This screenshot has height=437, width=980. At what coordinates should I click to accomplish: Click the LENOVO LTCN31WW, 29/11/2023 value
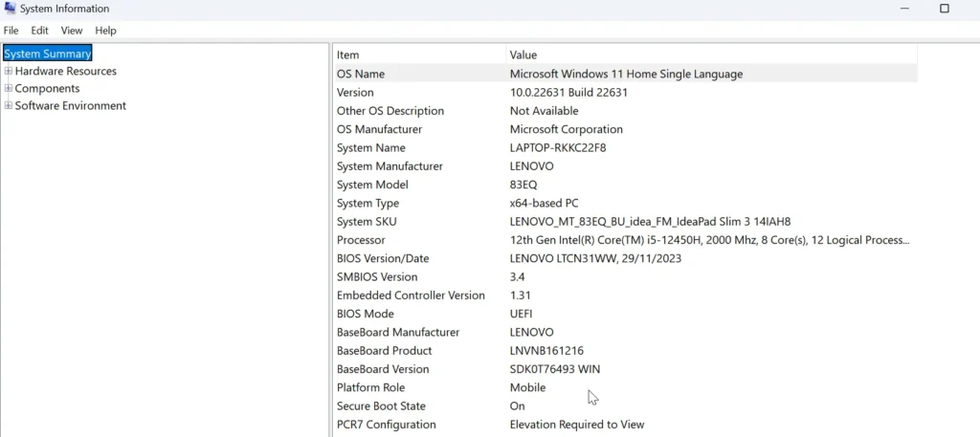pos(595,258)
